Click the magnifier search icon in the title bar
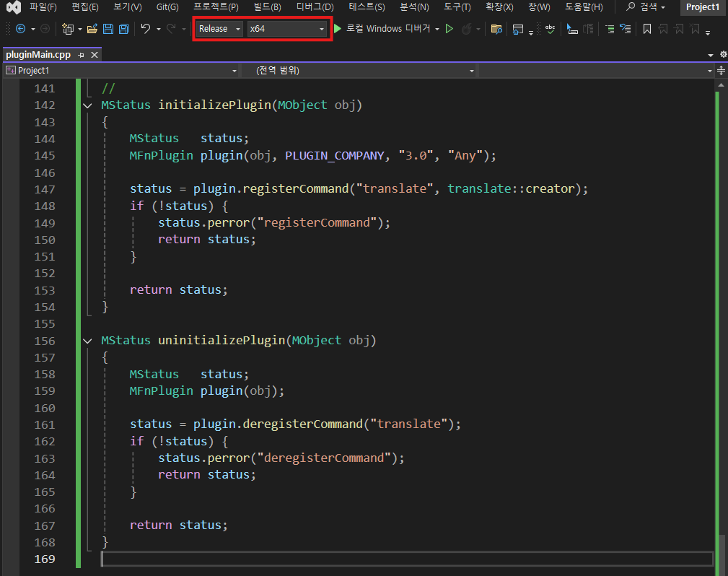 (631, 6)
